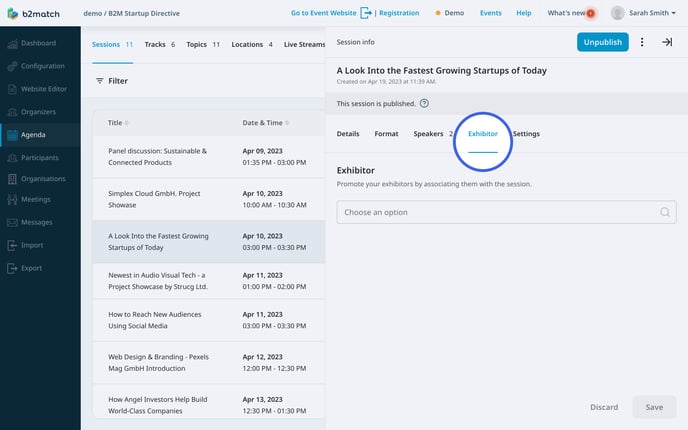Sort by Date & Time column arrow
The image size is (688, 430).
coord(287,123)
